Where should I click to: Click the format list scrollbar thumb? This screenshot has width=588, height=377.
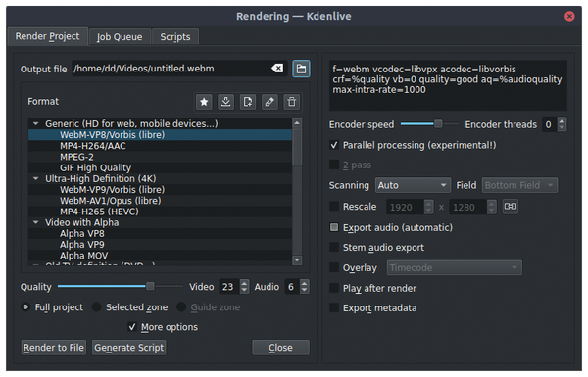click(297, 147)
